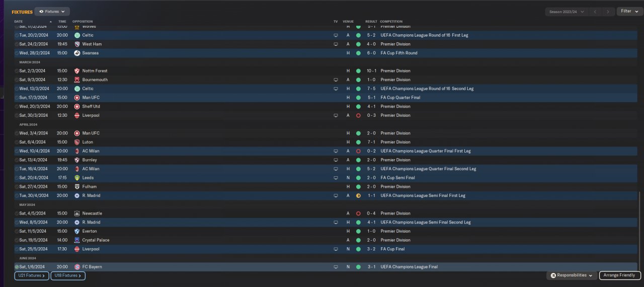The width and height of the screenshot is (644, 287).
Task: Open the 10 - 1 result against Nottm Forest
Action: click(371, 71)
